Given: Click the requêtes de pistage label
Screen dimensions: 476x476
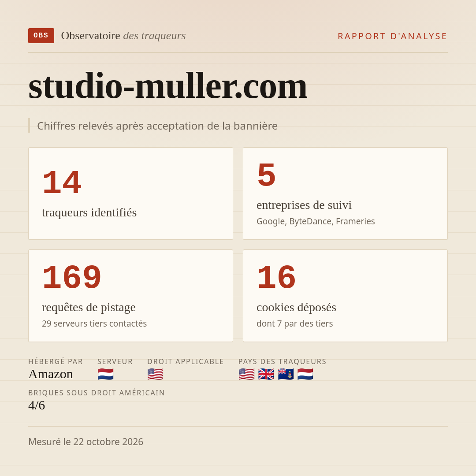Looking at the screenshot, I should (x=89, y=307).
